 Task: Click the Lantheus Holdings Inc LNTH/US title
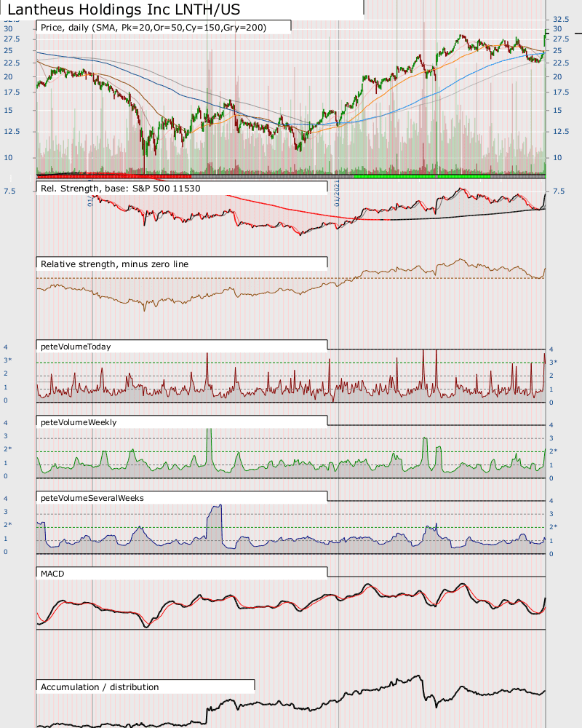point(124,9)
